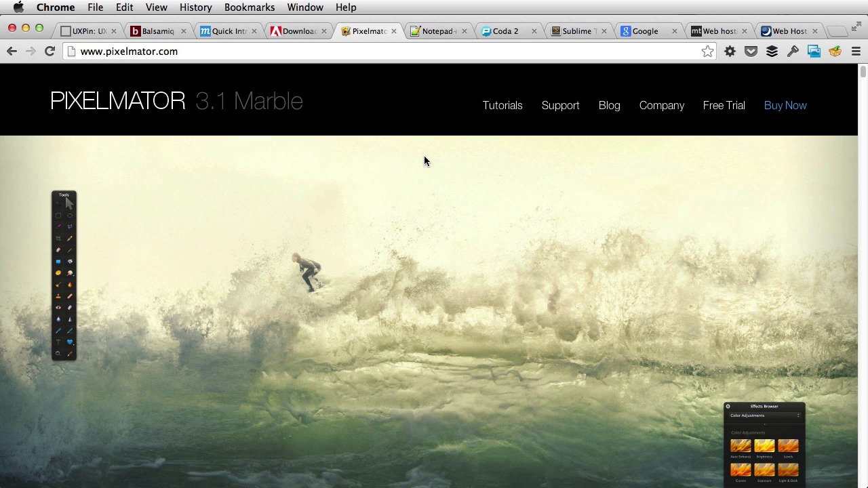Select the Zoom magnifier tool
The image size is (868, 488).
coord(58,352)
